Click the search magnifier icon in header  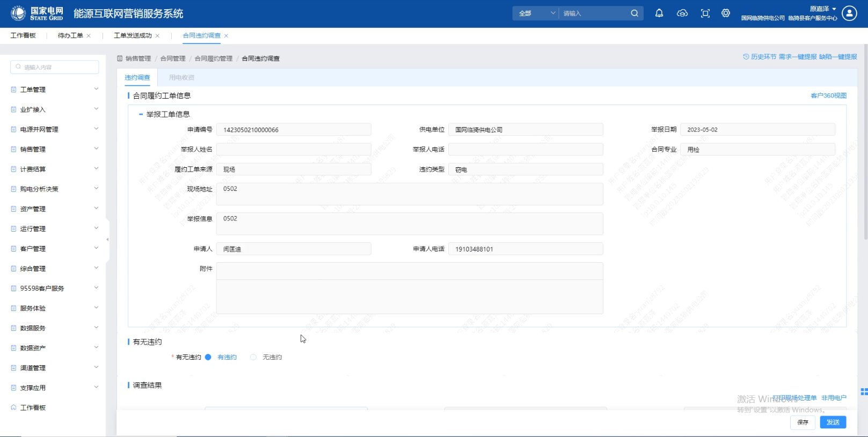[634, 13]
